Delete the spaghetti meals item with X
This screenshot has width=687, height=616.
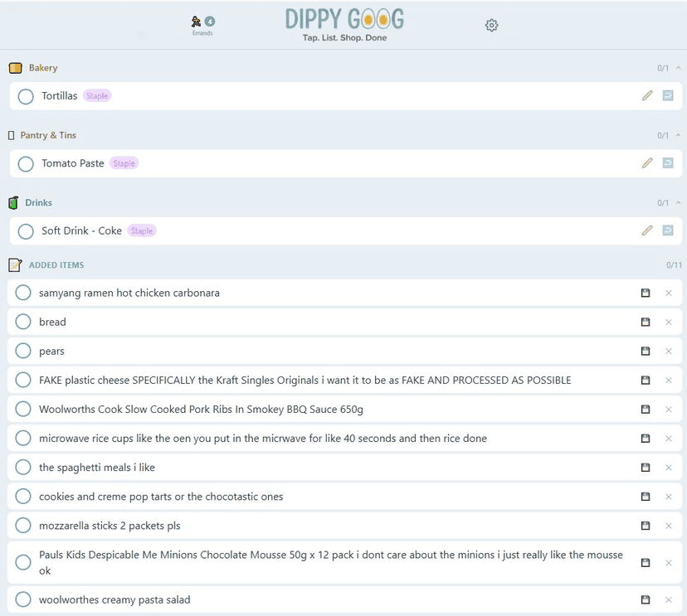click(x=669, y=468)
